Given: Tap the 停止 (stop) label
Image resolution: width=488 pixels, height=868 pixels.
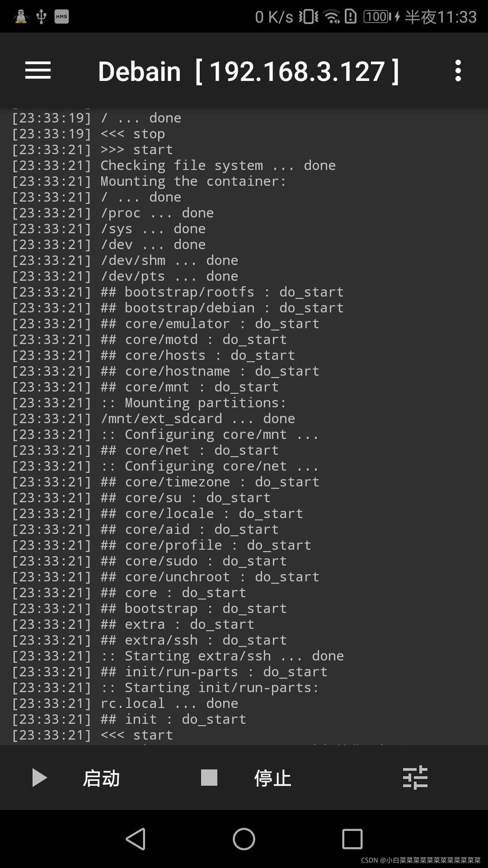Looking at the screenshot, I should pos(272,778).
